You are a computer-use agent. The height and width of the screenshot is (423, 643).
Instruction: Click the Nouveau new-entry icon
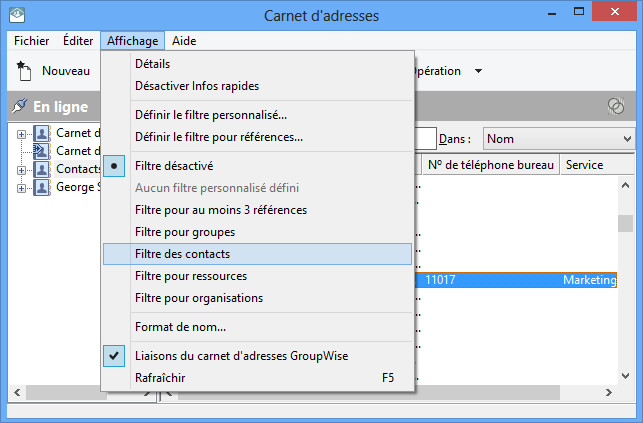[24, 71]
